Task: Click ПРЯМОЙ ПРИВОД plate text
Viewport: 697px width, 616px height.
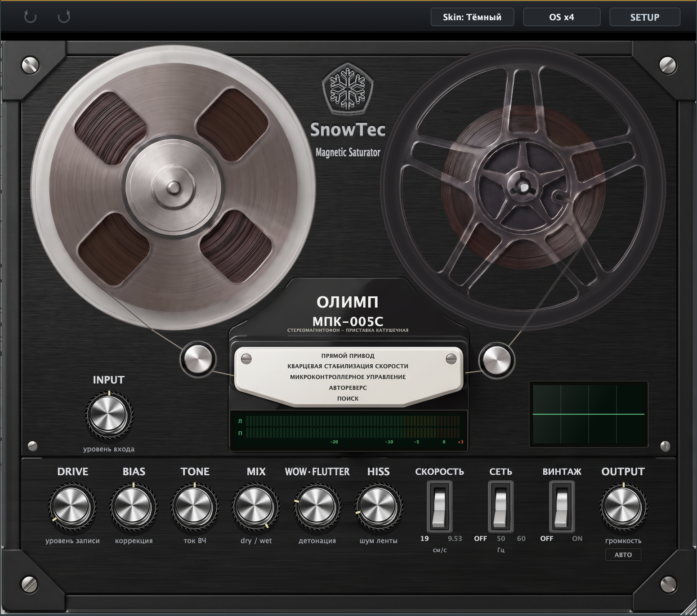Action: 348,356
